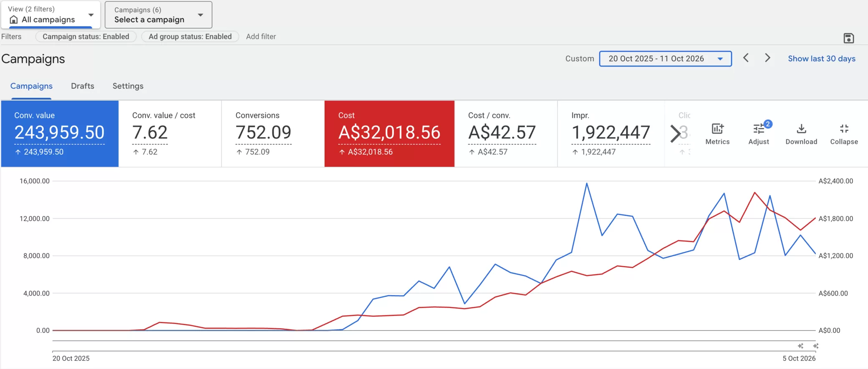Click the partially hidden Clicks card
Screen dimensions: 868x369
679,133
